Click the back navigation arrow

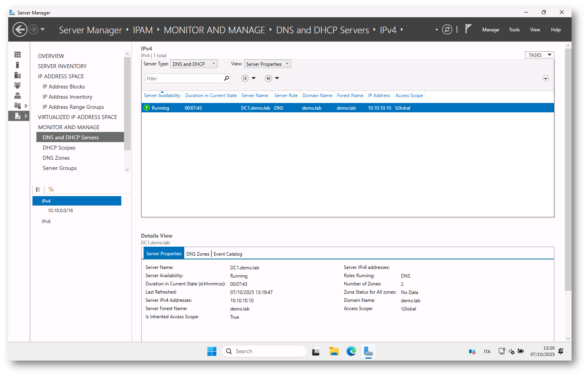(x=20, y=30)
